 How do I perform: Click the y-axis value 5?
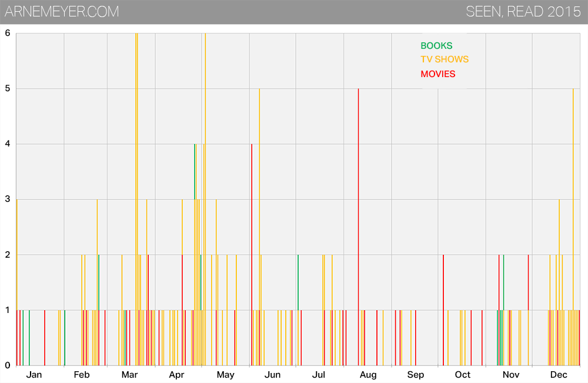tap(8, 88)
